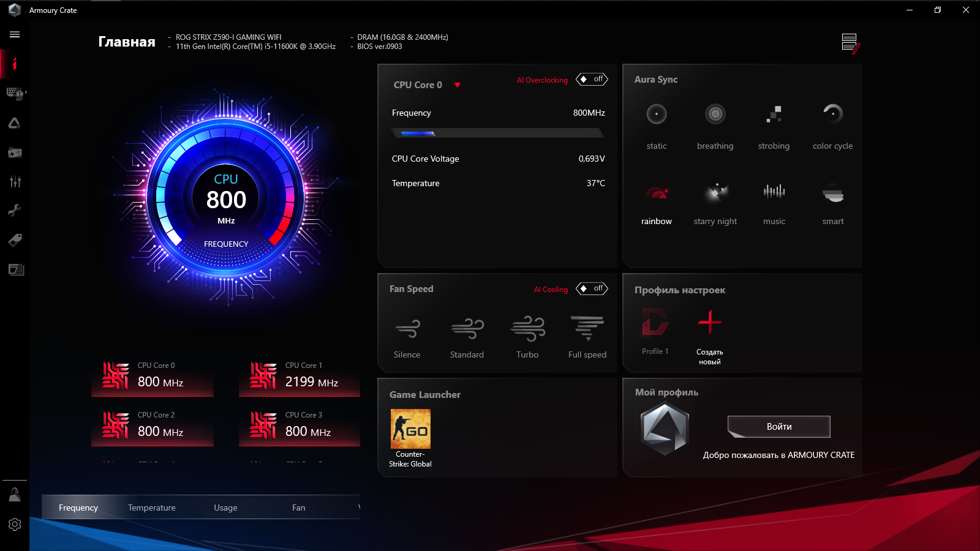Open the Scenario Profiles sliders icon
The height and width of the screenshot is (551, 980).
tap(15, 181)
